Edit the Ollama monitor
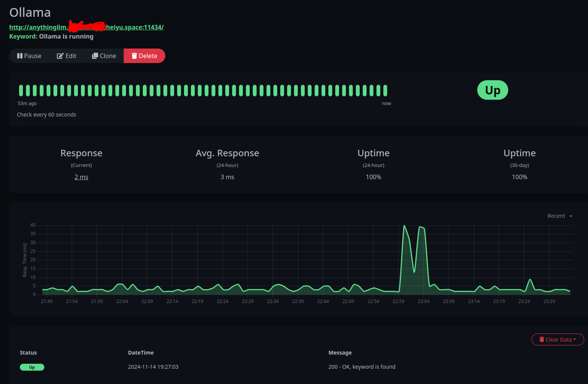 point(67,56)
